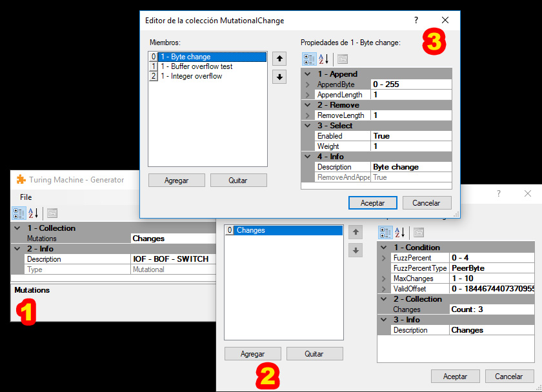
Task: Collapse the 1 - Append category
Action: pos(308,74)
